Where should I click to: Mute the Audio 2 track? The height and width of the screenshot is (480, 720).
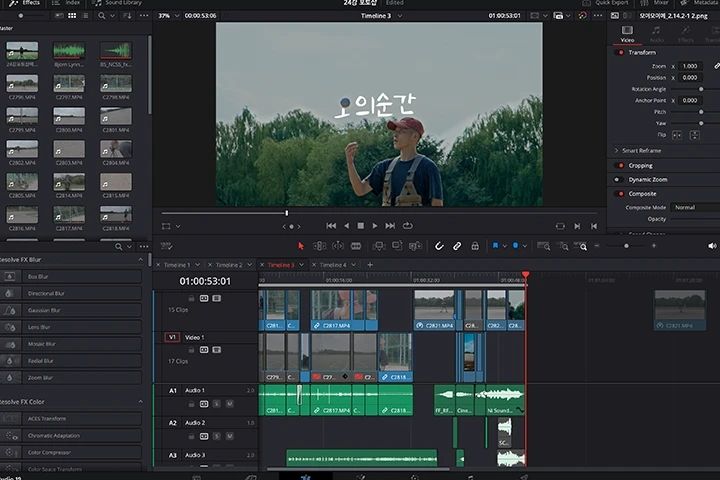(230, 436)
